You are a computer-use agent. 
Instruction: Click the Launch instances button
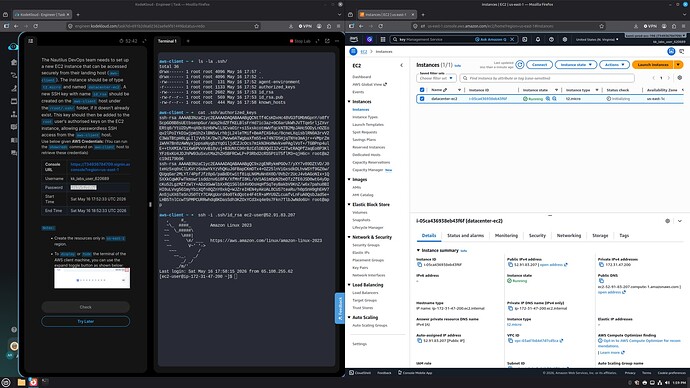[653, 65]
